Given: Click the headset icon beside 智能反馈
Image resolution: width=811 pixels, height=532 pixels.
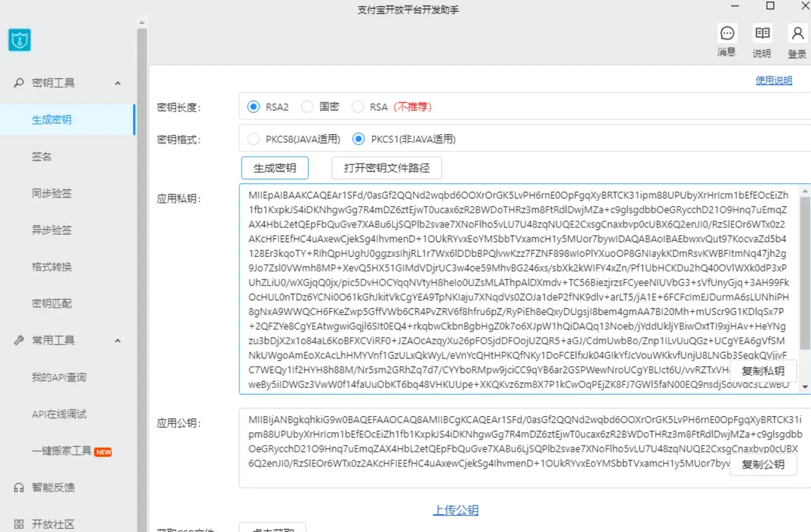Looking at the screenshot, I should [x=19, y=488].
